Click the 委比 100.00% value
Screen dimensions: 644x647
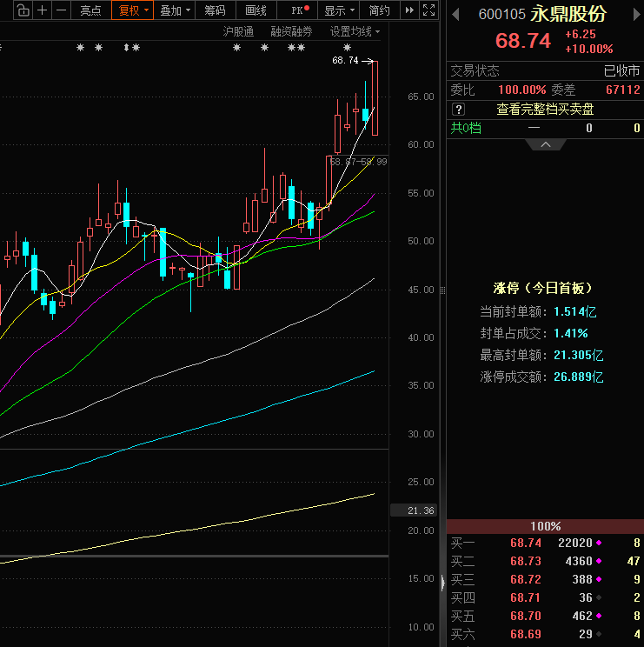click(522, 90)
